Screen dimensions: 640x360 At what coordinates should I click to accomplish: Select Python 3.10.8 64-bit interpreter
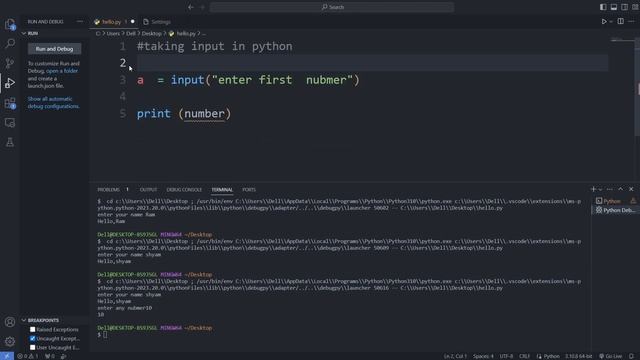coord(578,356)
